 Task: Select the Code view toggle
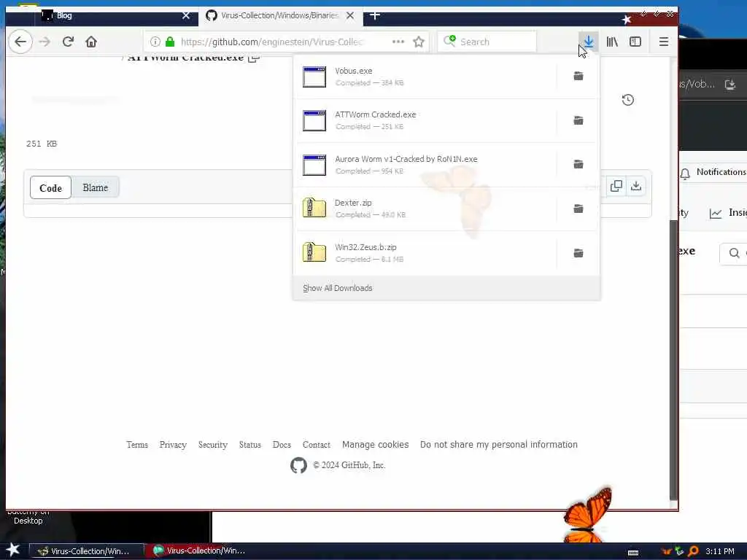pos(50,187)
